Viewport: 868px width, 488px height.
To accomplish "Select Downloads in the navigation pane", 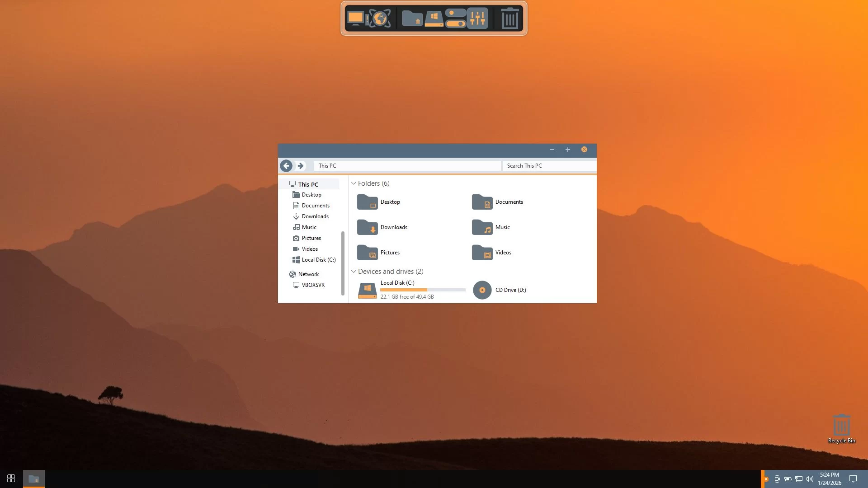I will point(315,216).
